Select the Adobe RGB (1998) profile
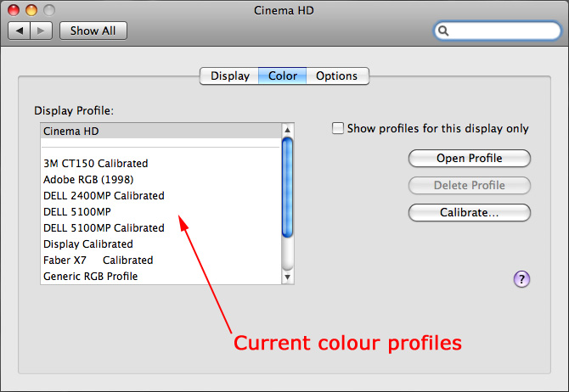The height and width of the screenshot is (392, 569). 88,180
